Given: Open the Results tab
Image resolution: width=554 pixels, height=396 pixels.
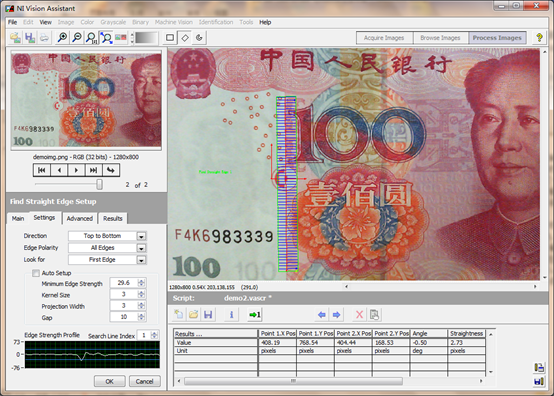Looking at the screenshot, I should click(113, 218).
